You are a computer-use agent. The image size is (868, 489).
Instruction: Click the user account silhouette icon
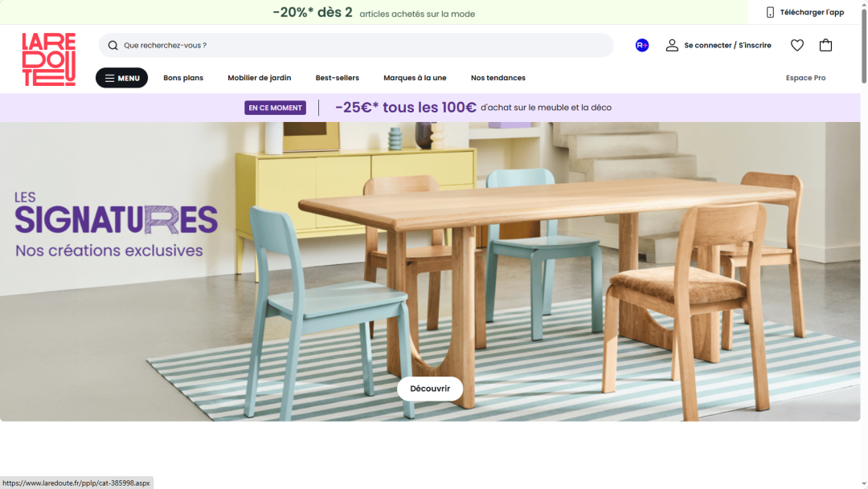(672, 45)
